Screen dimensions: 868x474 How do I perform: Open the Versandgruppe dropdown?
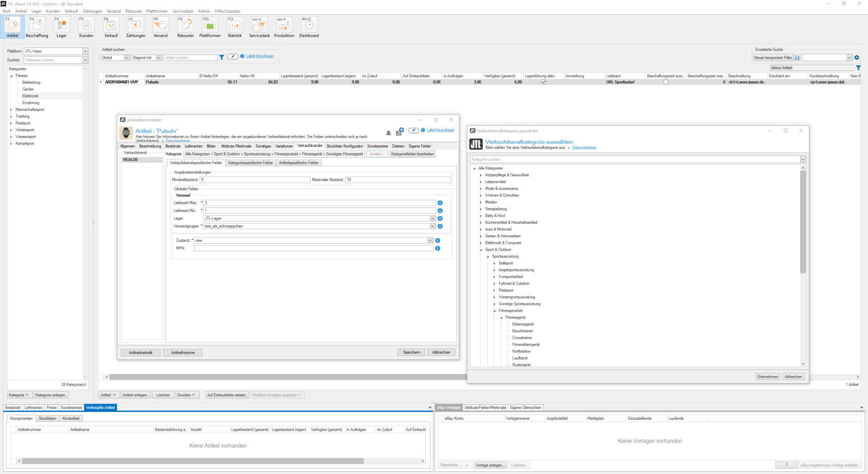pyautogui.click(x=432, y=226)
